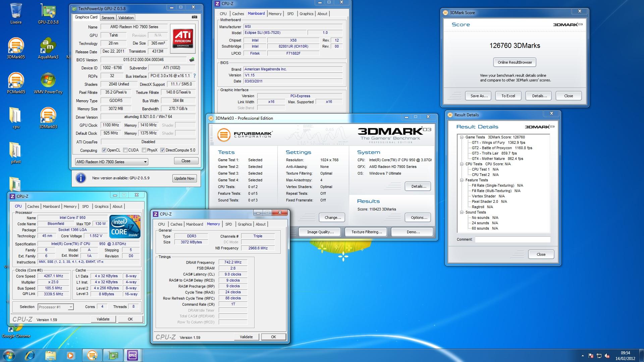Open the pifast folder on desktop

point(16,153)
